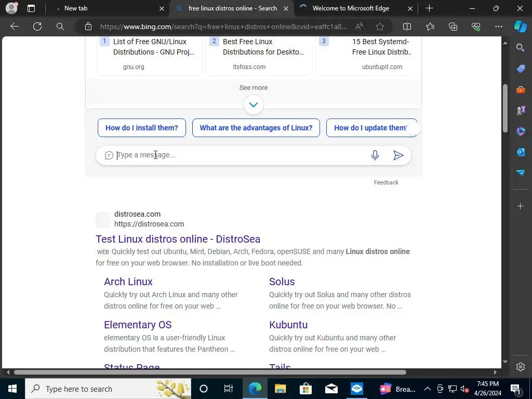
Task: Add a new app to the sidebar
Action: (x=520, y=206)
